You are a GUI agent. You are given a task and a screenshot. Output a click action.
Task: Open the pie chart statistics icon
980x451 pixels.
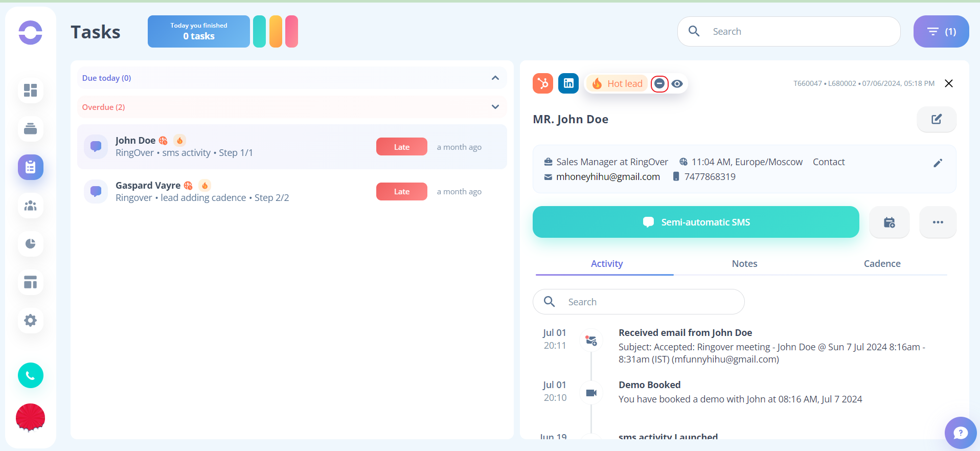[31, 243]
